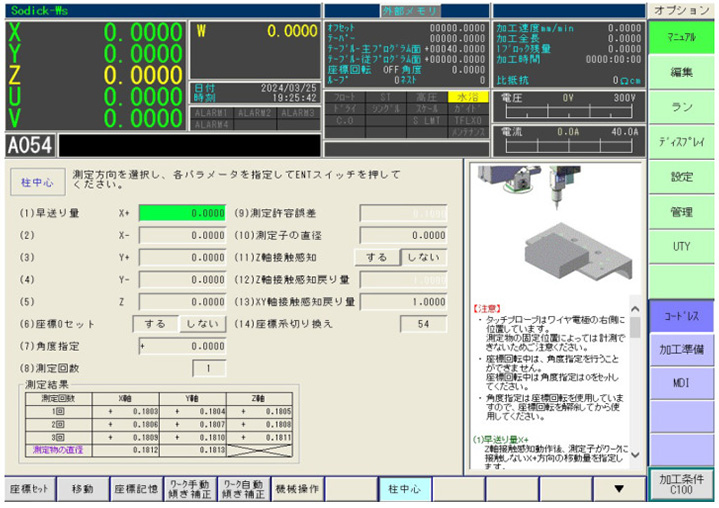Screen dimensions: 719x508
Task: Click the 電圧 voltage meter bar
Action: coord(569,111)
